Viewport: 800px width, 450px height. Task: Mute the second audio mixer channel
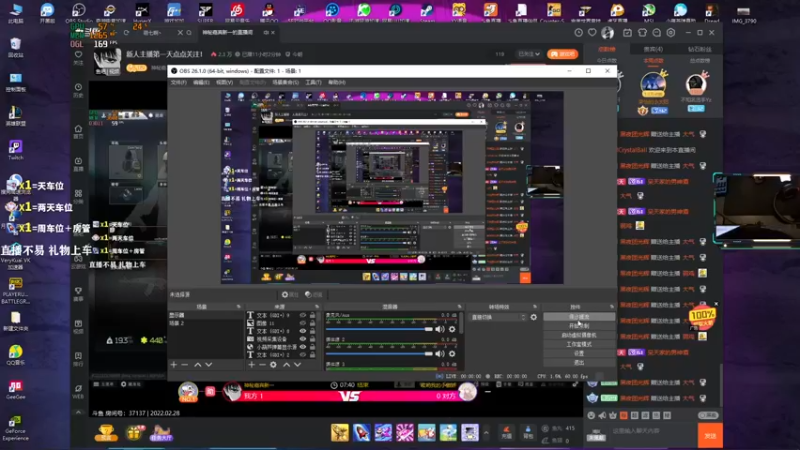click(x=440, y=354)
